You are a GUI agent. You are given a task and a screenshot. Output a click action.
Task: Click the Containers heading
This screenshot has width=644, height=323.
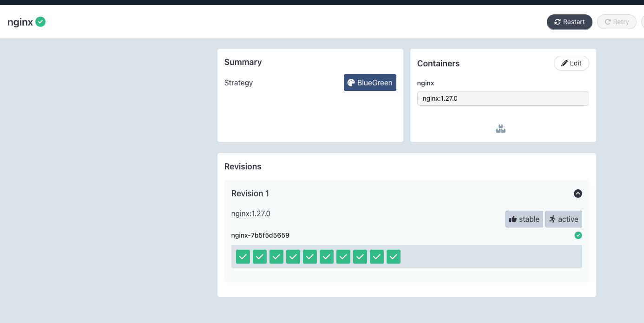tap(438, 64)
